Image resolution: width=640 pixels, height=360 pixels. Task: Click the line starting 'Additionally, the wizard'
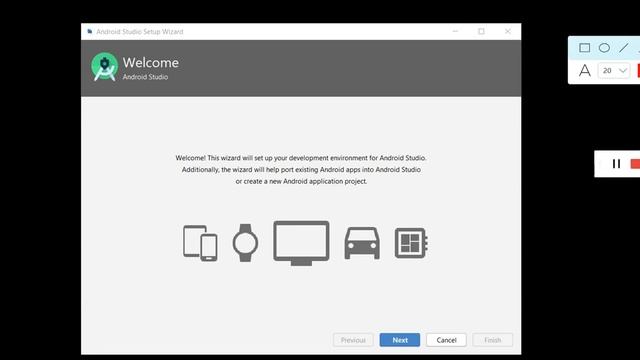tap(301, 169)
